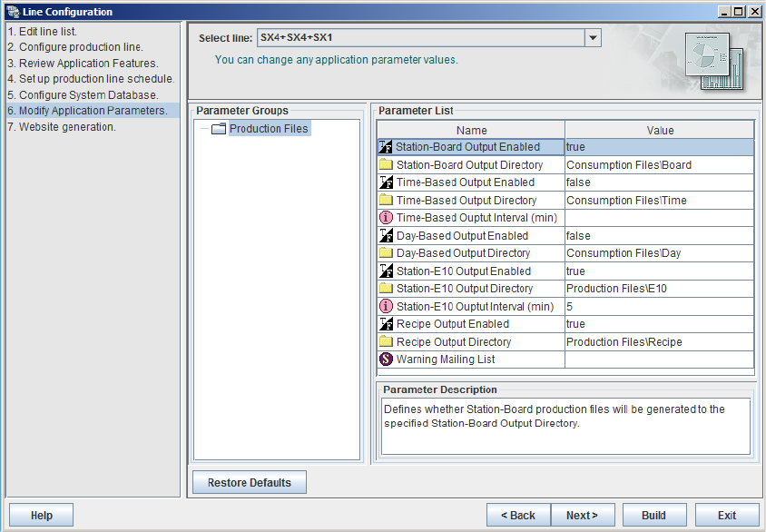Screen dimensions: 766x532
Task: Open step 4 Set up production line schedule
Action: click(91, 79)
